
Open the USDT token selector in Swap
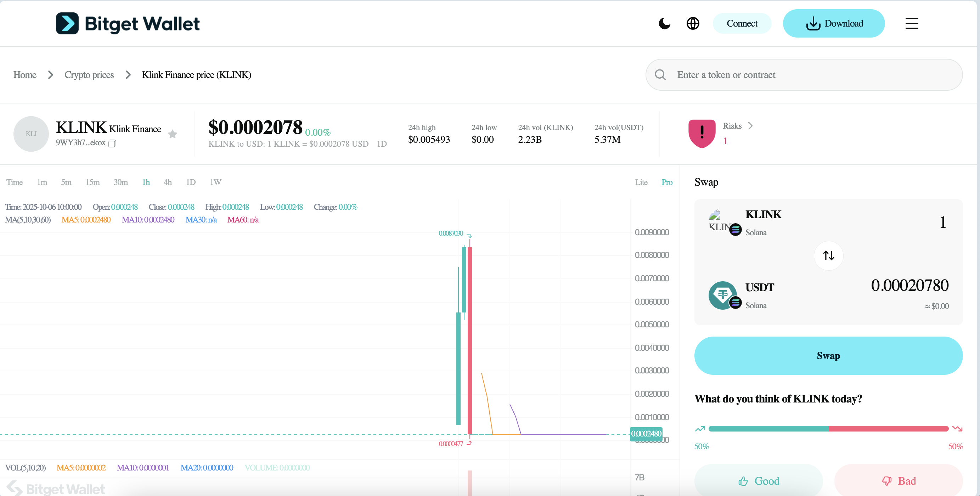(759, 288)
